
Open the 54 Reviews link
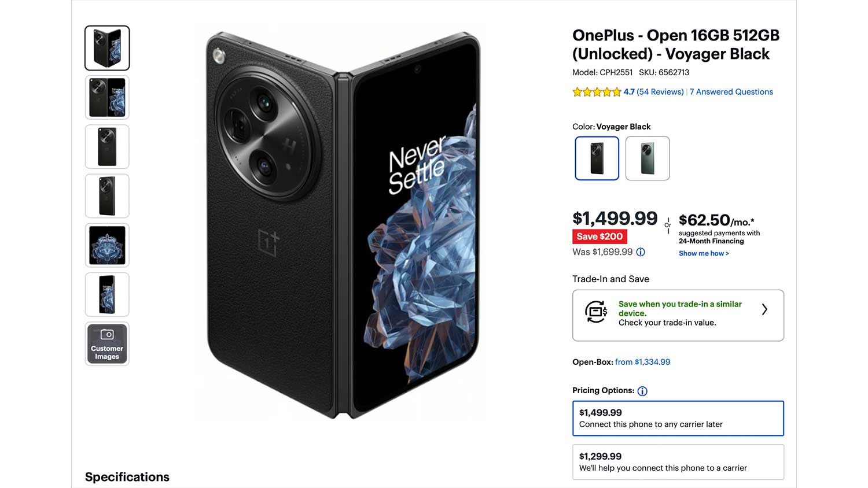coord(660,92)
